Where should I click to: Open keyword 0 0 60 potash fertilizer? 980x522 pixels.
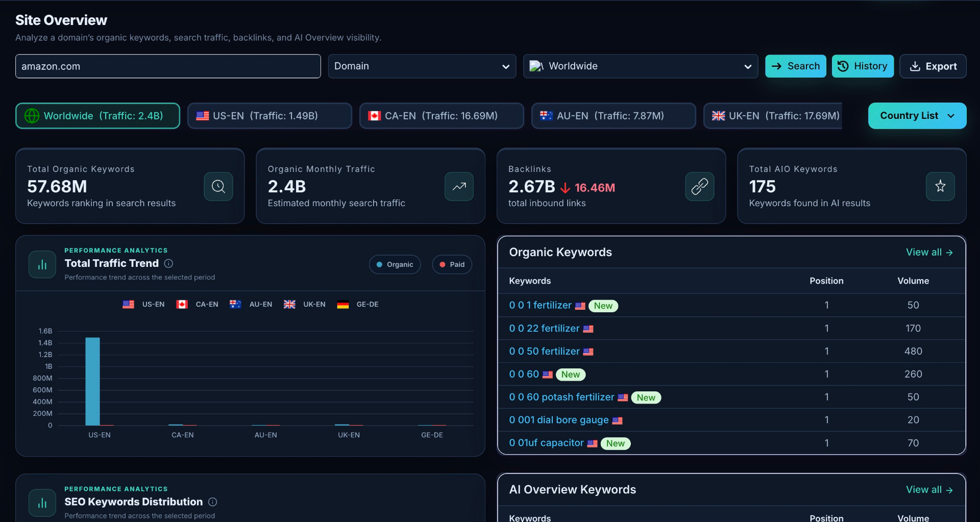pos(561,397)
